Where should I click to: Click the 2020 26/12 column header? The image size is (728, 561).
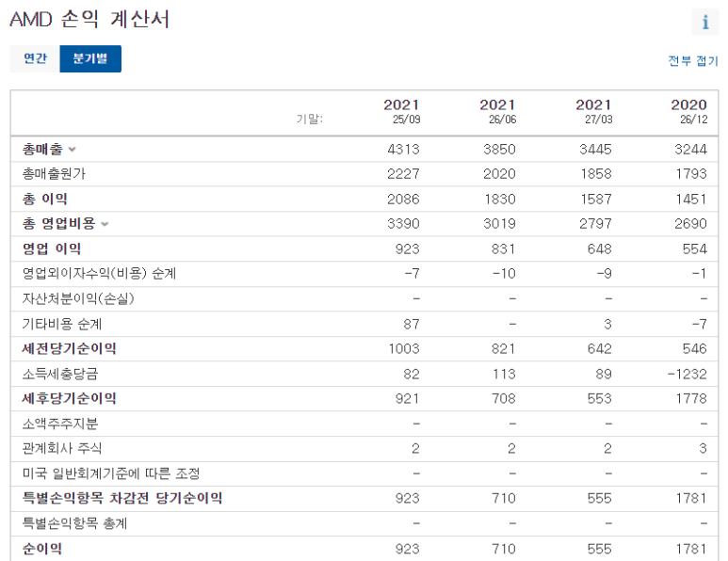[689, 111]
